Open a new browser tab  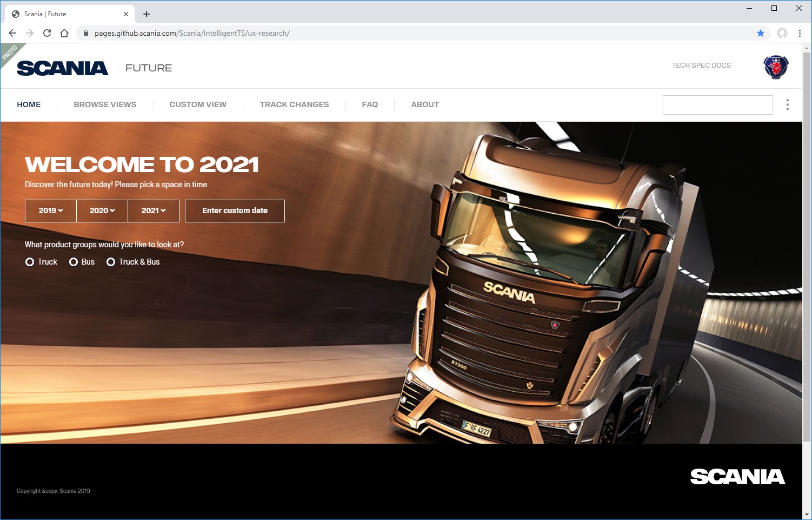[147, 14]
